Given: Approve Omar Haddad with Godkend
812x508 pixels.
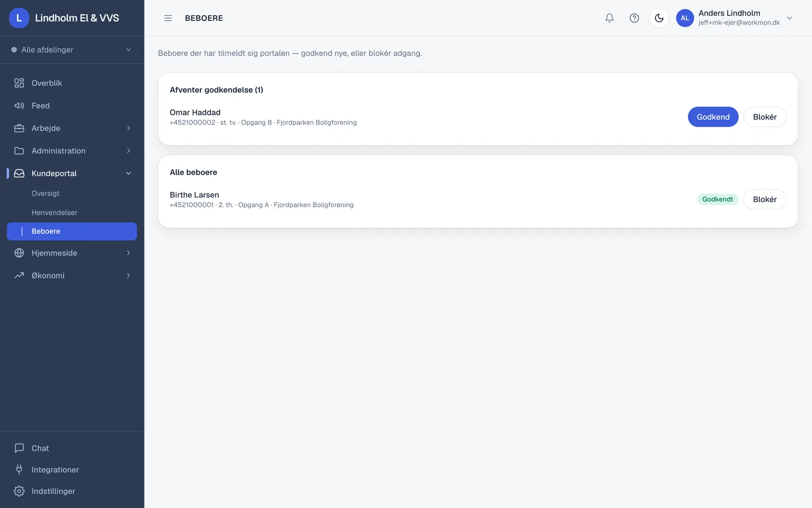Looking at the screenshot, I should [x=713, y=117].
